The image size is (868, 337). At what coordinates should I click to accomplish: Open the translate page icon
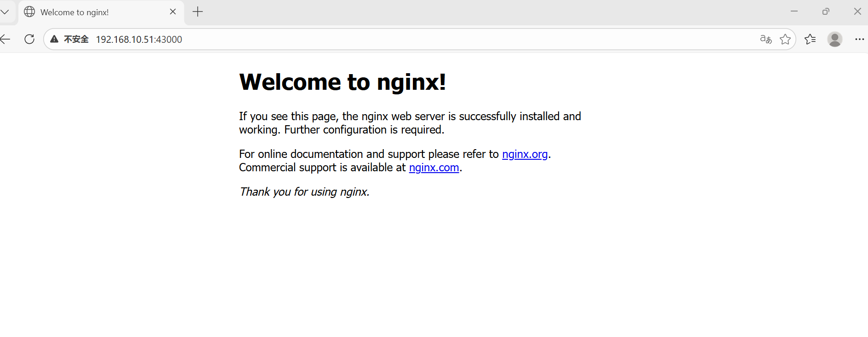(766, 39)
